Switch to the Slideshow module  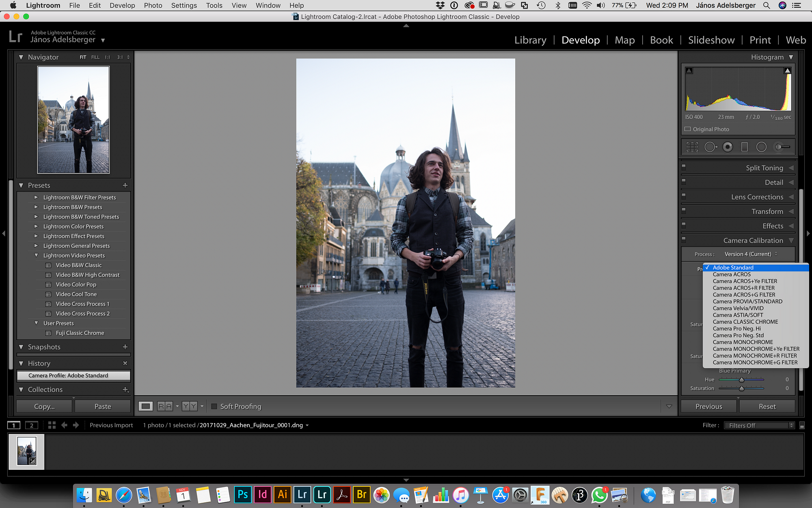[711, 40]
